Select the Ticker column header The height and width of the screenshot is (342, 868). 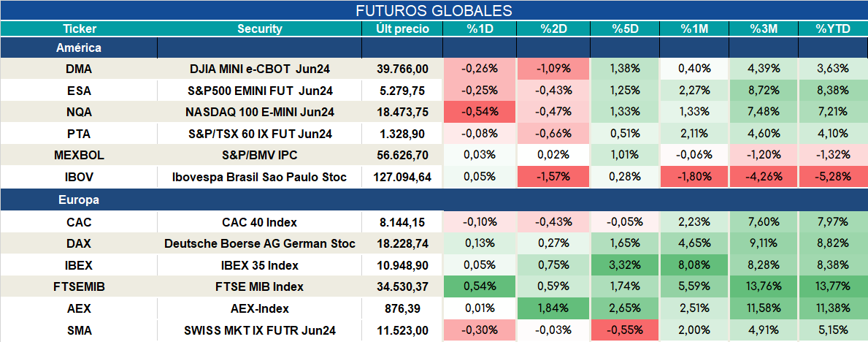[79, 29]
